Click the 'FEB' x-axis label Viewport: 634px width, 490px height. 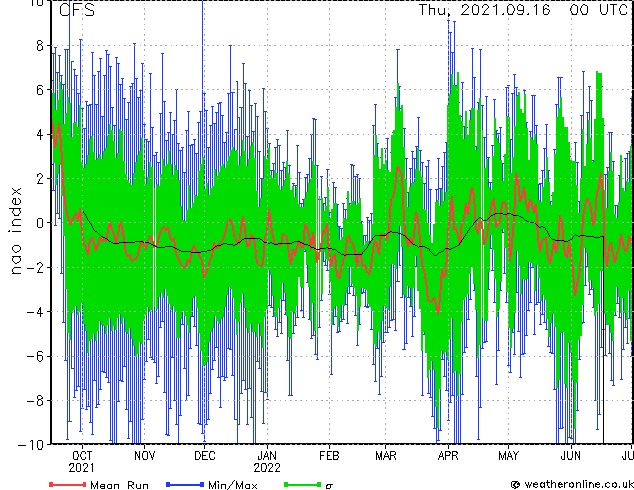click(329, 456)
